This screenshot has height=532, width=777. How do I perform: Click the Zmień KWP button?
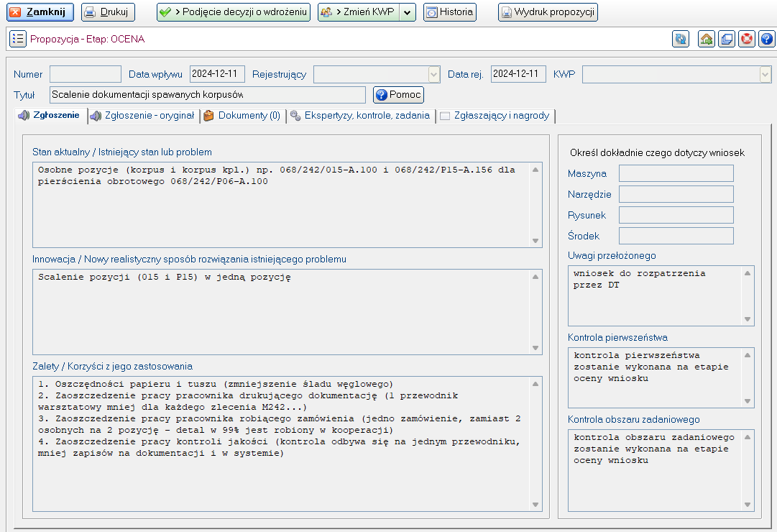click(359, 12)
